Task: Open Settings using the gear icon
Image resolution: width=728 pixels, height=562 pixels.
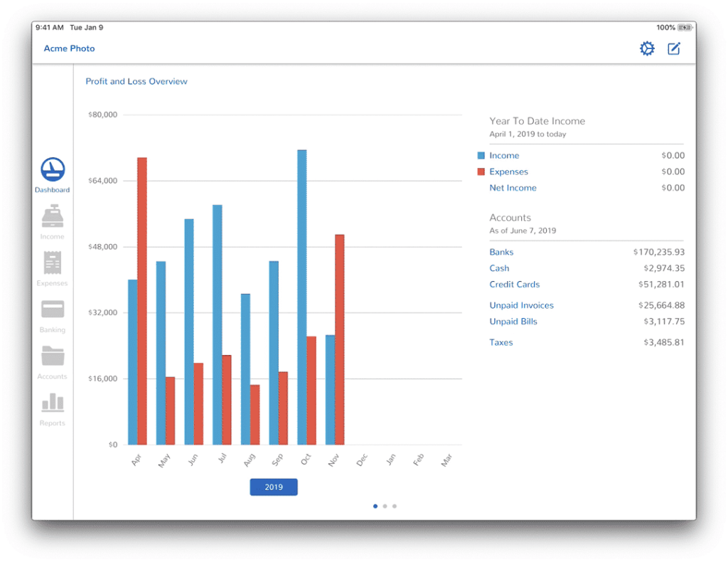Action: [x=646, y=48]
